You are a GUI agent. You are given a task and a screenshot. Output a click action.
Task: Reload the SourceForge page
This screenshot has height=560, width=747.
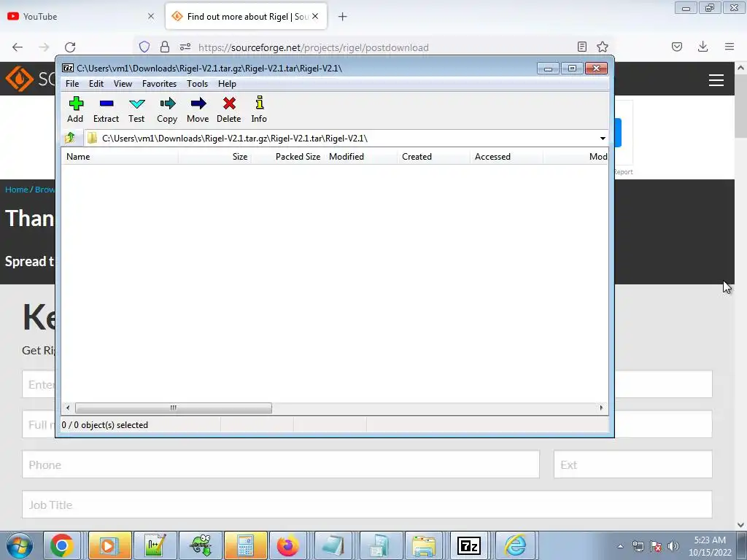point(70,47)
